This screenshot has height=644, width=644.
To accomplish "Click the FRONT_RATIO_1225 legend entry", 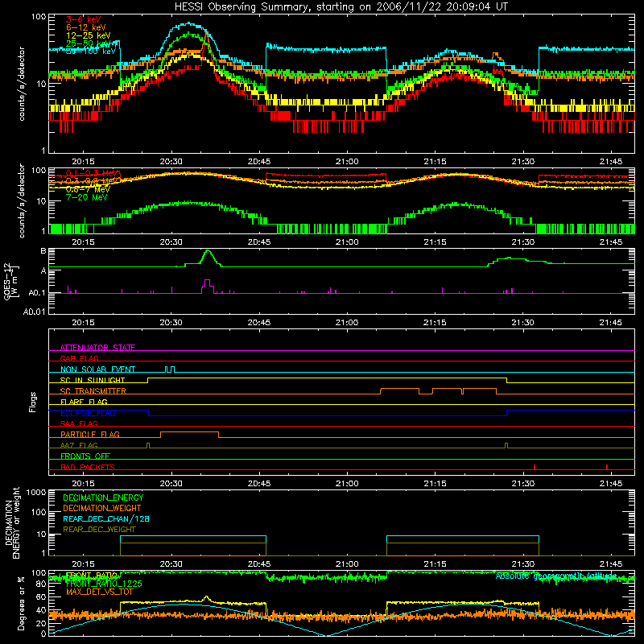I will (104, 584).
